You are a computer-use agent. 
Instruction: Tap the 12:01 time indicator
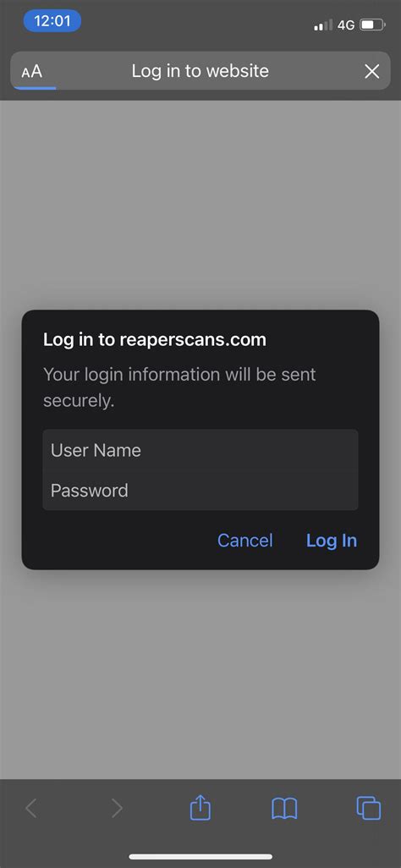52,21
